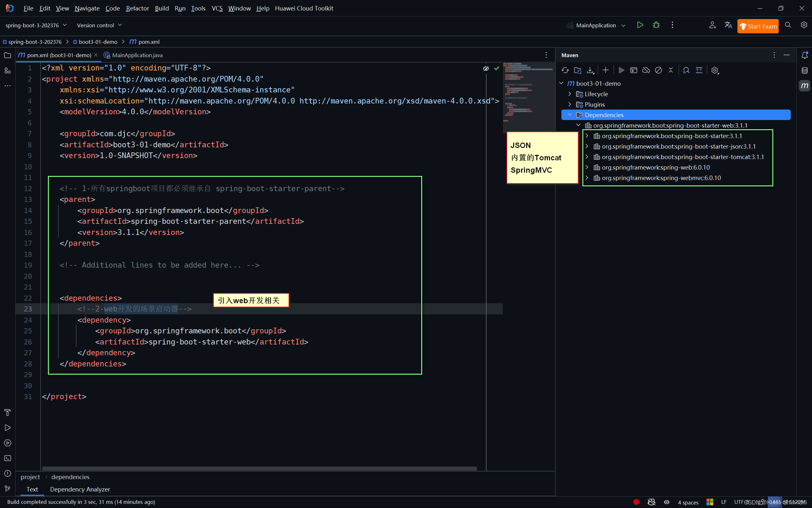812x508 pixels.
Task: Click Start Exam button
Action: point(758,26)
